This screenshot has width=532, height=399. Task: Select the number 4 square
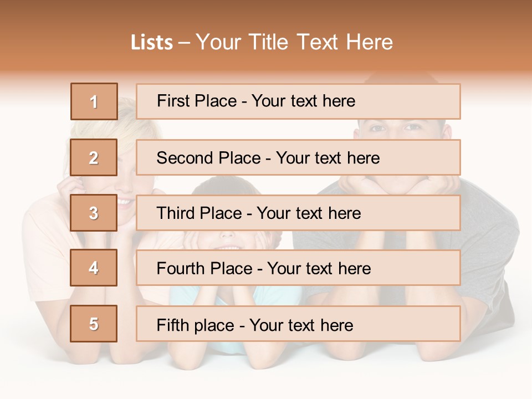click(94, 268)
